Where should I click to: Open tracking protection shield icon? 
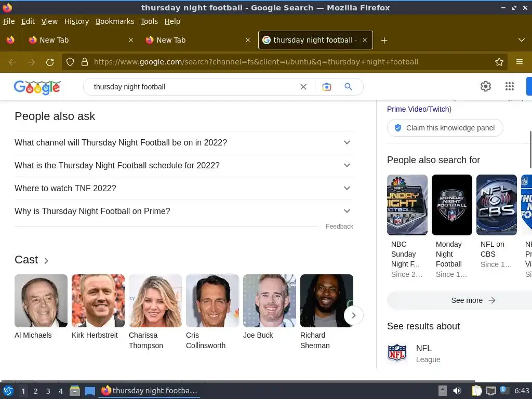(70, 62)
